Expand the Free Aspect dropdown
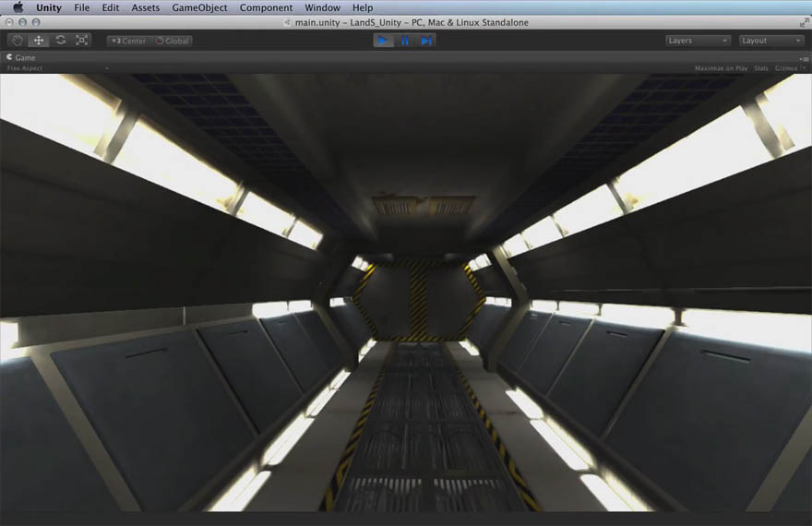The image size is (812, 526). pos(55,68)
